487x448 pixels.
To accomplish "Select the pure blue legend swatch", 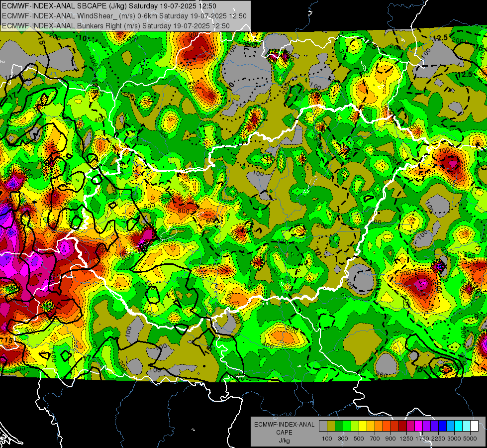I will [443, 426].
